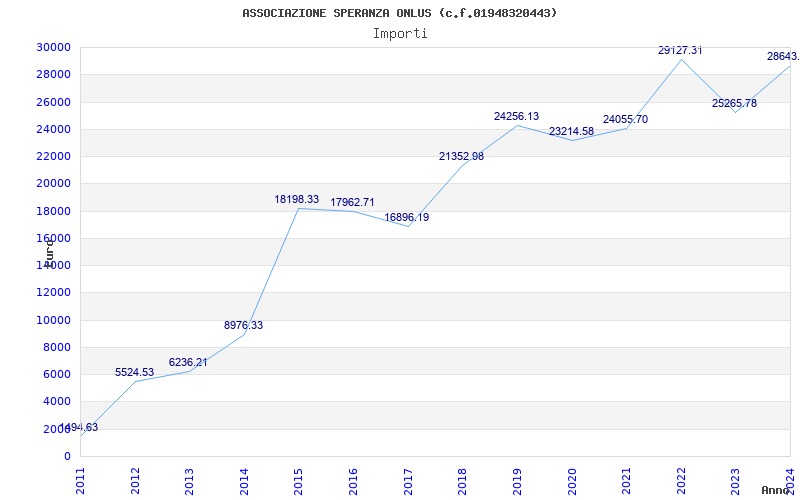Click the y-axis value 22000
800x500 pixels.
pos(53,156)
